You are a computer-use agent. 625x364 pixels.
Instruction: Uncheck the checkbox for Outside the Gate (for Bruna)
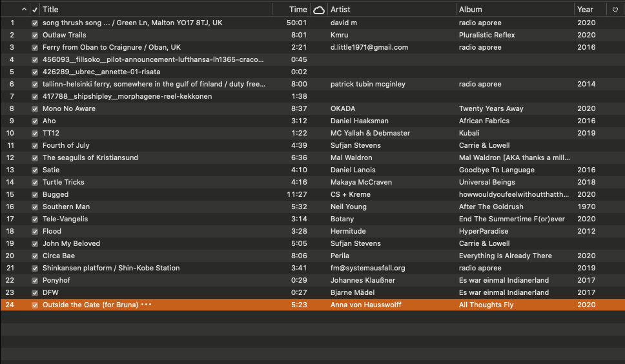(35, 305)
